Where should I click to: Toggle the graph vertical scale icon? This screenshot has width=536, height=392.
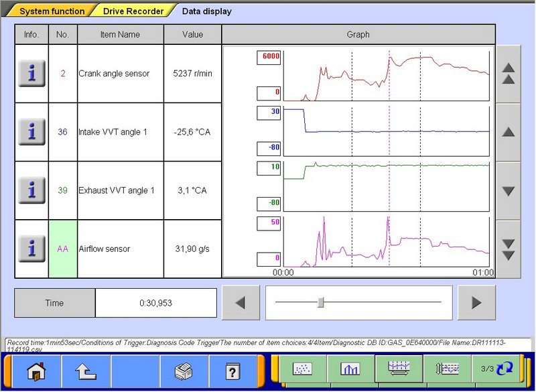point(446,369)
